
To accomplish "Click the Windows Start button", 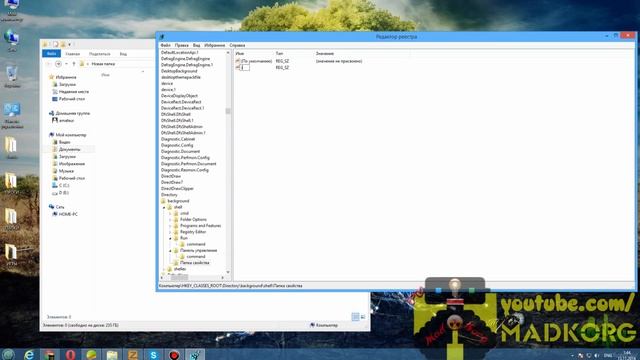I will click(8, 355).
